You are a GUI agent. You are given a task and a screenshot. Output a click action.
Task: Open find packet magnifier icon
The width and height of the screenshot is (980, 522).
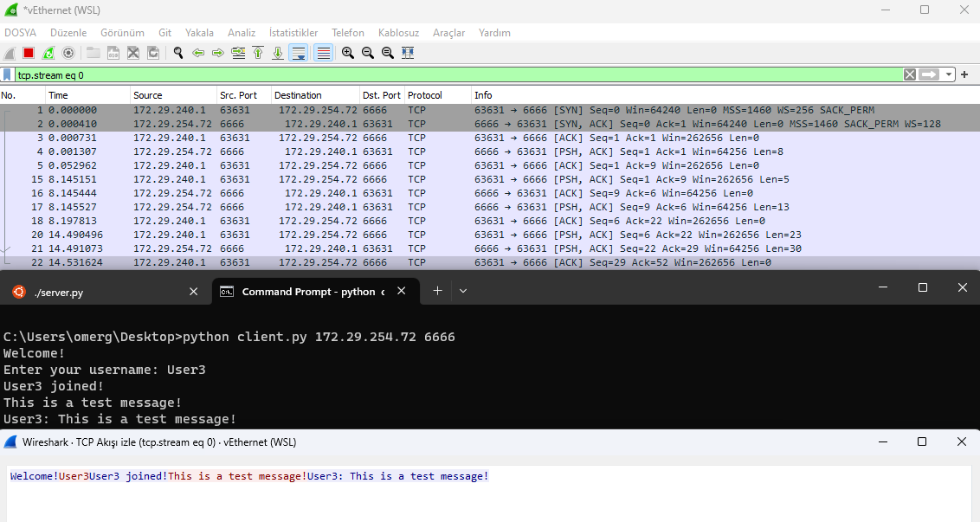(178, 53)
